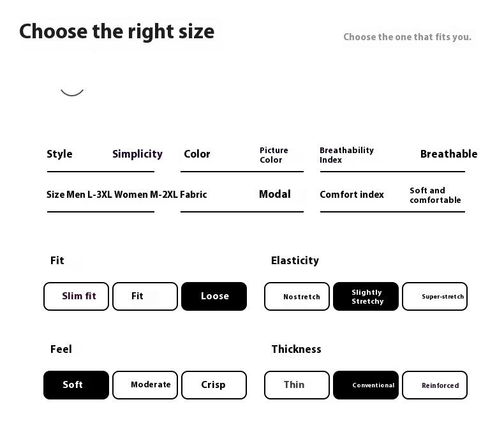This screenshot has width=504, height=432.
Task: Click the Choose the right size heading
Action: [x=117, y=31]
